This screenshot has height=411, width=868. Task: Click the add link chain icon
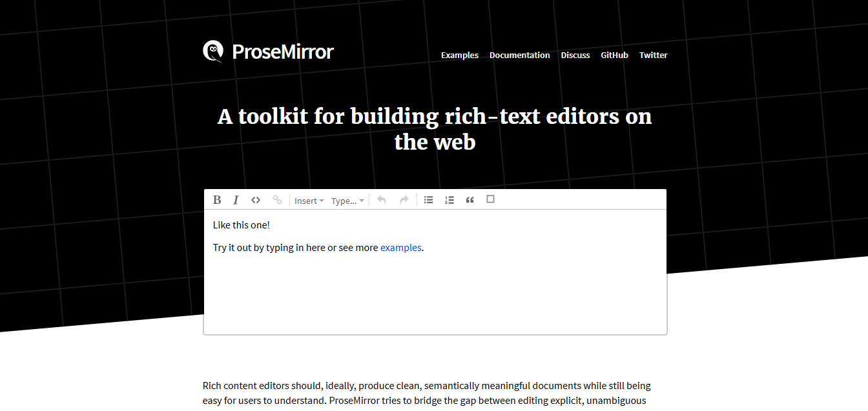277,200
